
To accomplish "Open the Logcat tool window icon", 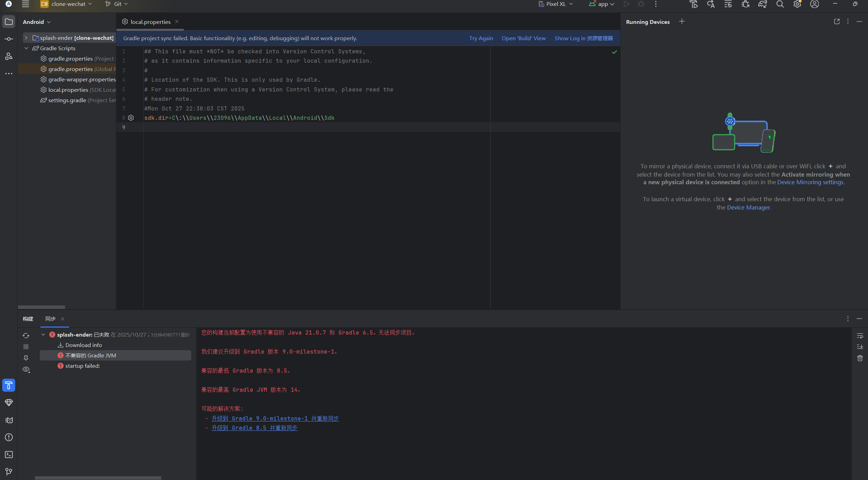I will 9,420.
